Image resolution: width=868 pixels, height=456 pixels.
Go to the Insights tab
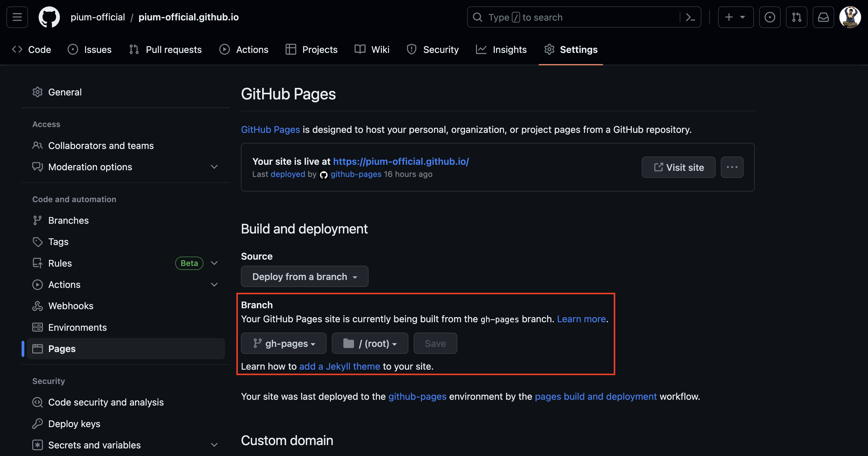(x=502, y=50)
